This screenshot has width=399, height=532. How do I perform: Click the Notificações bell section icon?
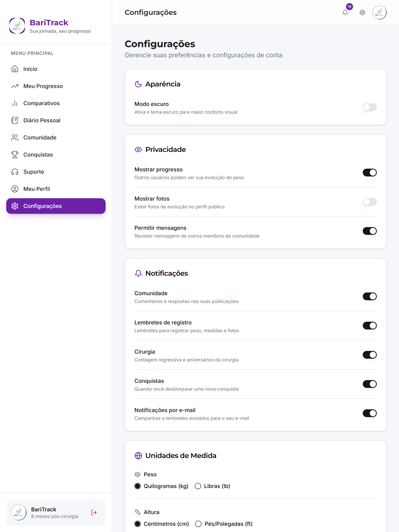point(138,273)
